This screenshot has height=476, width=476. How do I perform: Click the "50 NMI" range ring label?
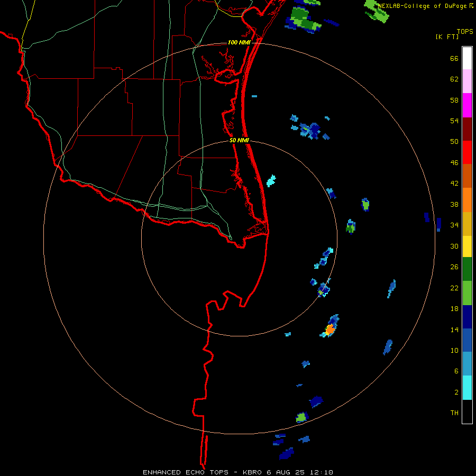pos(239,140)
